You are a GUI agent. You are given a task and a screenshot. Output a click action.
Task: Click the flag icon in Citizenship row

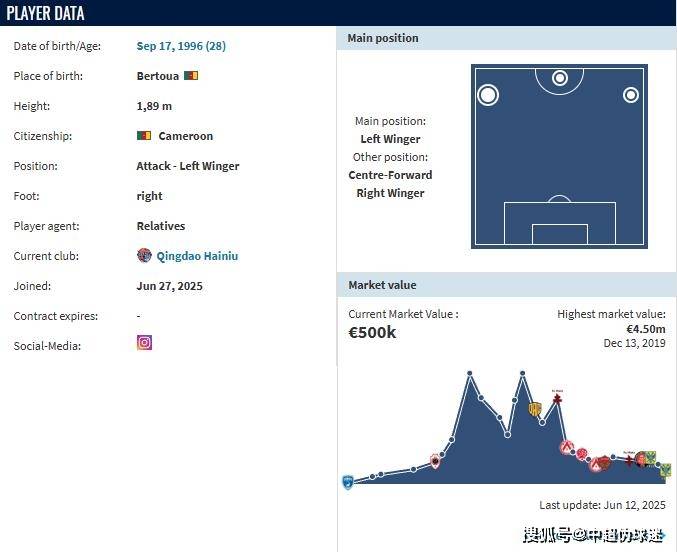(144, 136)
